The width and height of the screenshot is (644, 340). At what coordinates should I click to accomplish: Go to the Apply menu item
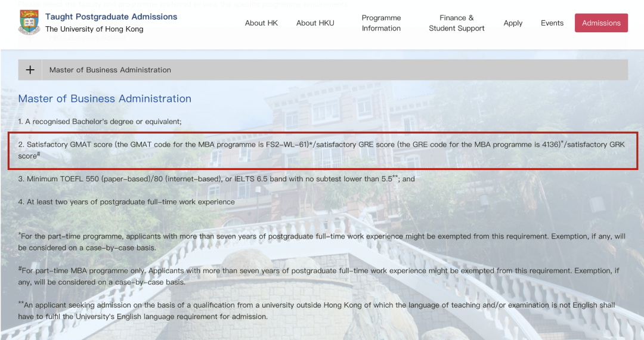[x=513, y=23]
